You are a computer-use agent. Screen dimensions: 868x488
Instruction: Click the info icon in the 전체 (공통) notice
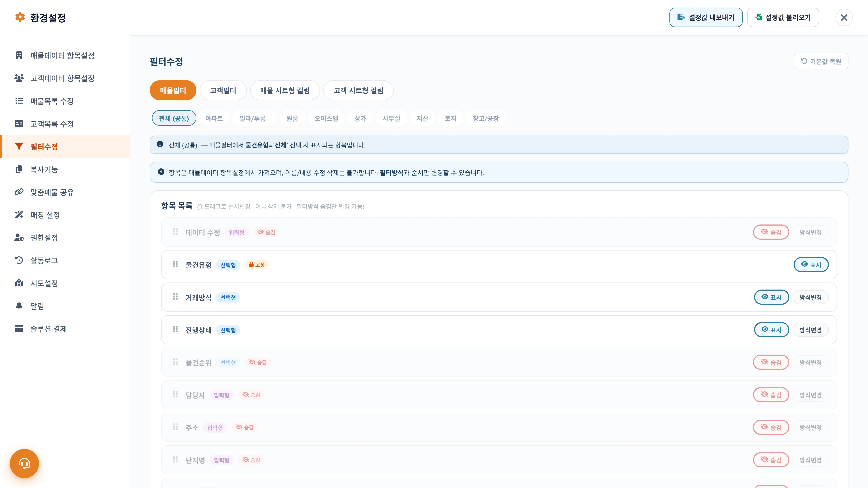[x=160, y=144]
